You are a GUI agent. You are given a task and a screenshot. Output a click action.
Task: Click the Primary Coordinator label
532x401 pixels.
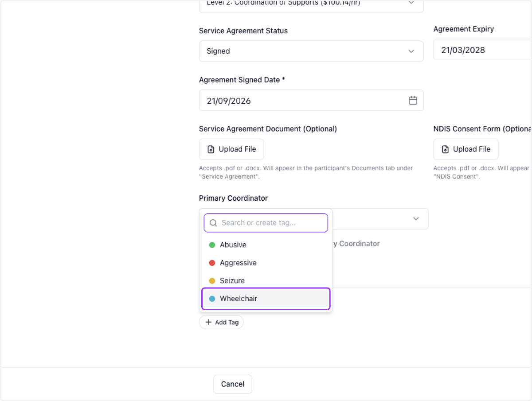[234, 198]
